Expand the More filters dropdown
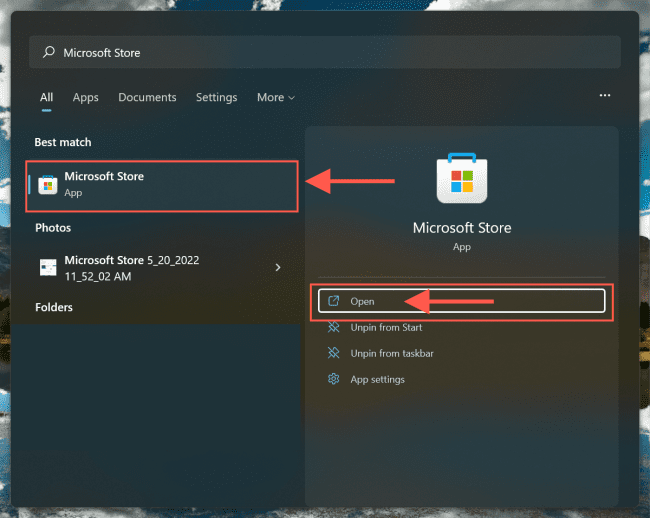This screenshot has height=518, width=650. (x=275, y=98)
